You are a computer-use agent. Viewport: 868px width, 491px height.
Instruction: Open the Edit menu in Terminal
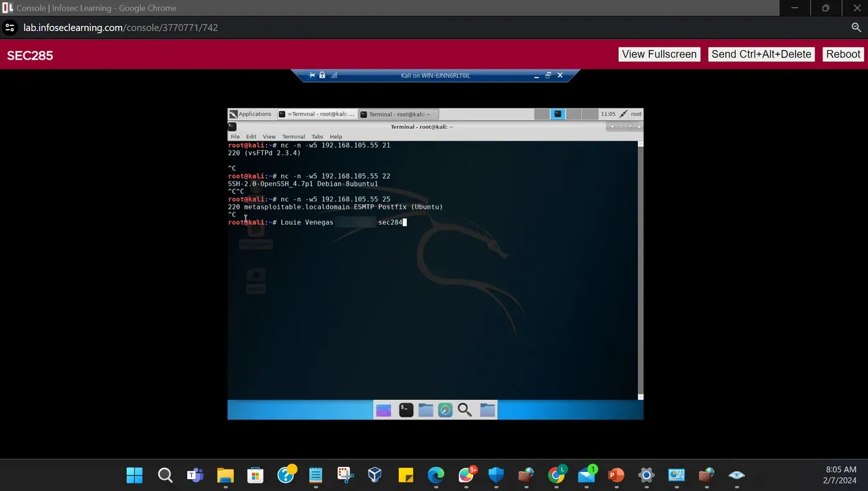pyautogui.click(x=251, y=136)
